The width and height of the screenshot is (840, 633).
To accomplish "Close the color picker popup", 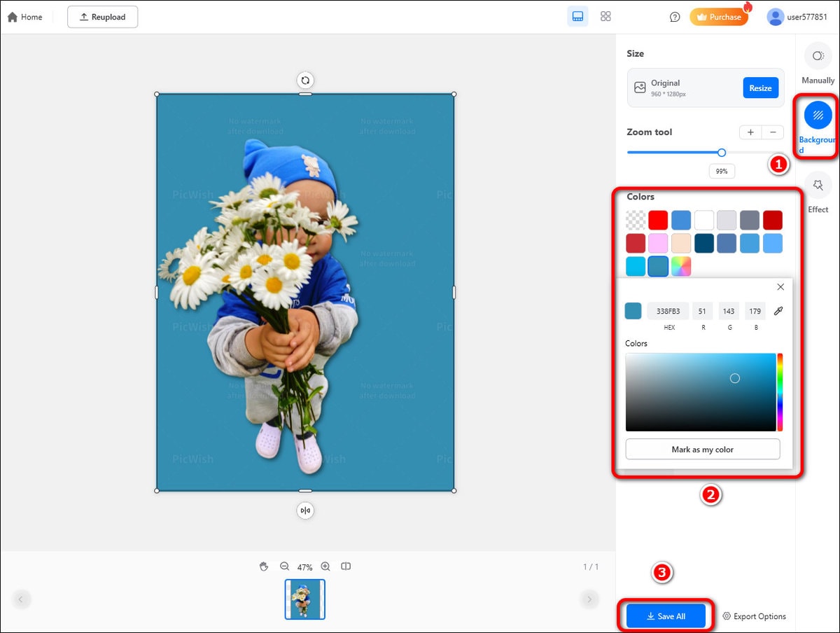I will click(x=780, y=287).
